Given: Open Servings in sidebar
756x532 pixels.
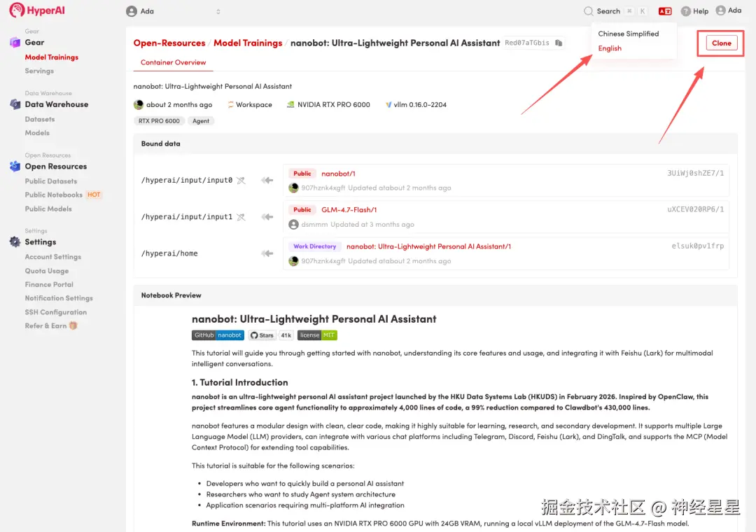Looking at the screenshot, I should 39,71.
